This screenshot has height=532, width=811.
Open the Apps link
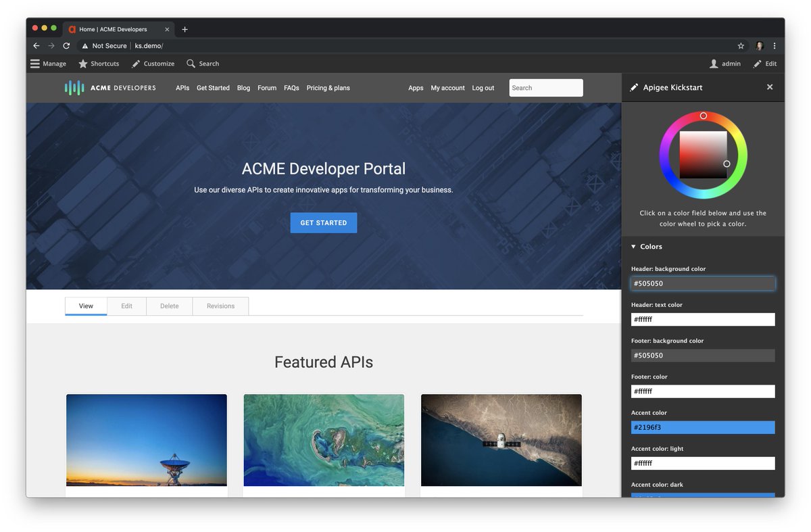point(416,88)
